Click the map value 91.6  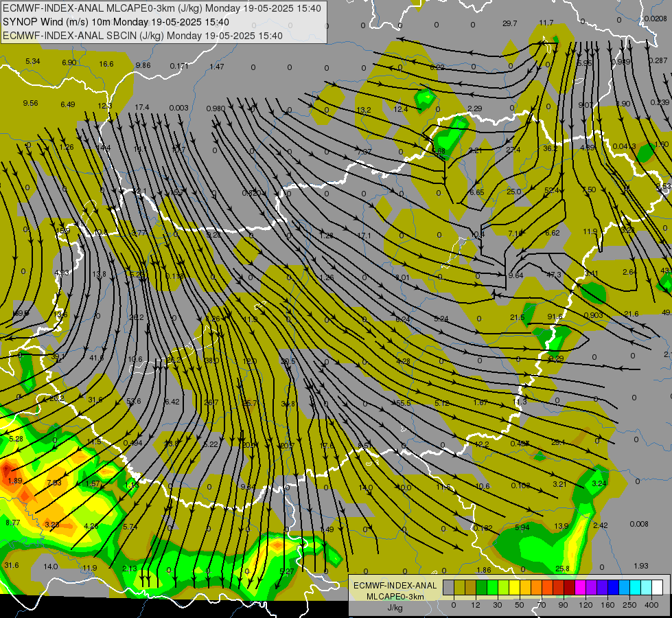click(555, 317)
